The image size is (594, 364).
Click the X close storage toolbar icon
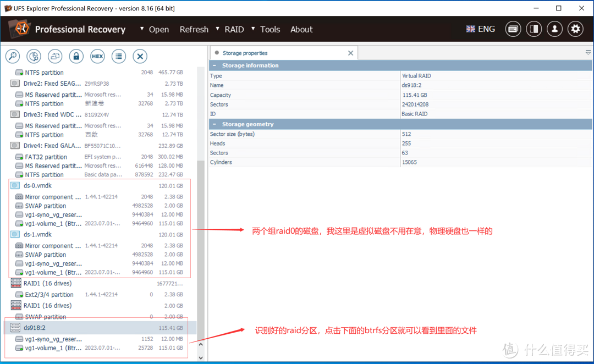point(140,57)
